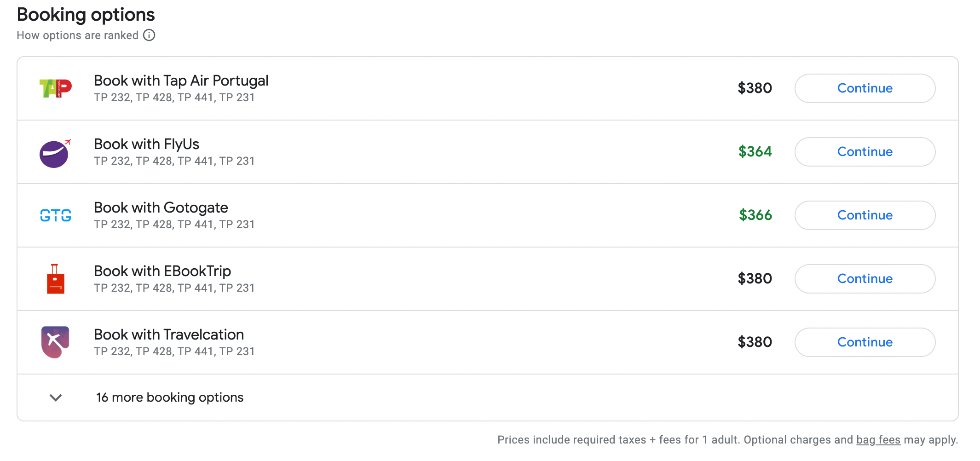Continue booking with Travelcation
The width and height of the screenshot is (980, 461).
[x=865, y=342]
